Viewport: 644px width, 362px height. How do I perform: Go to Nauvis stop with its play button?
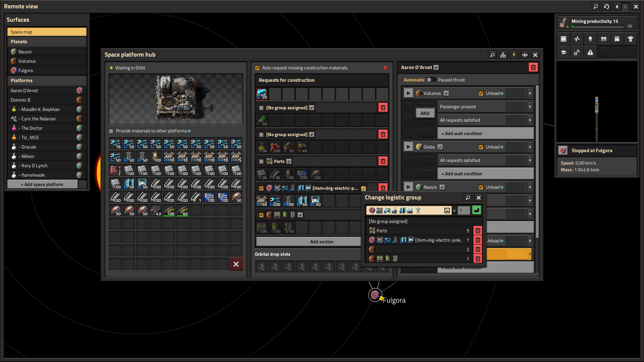[x=408, y=187]
